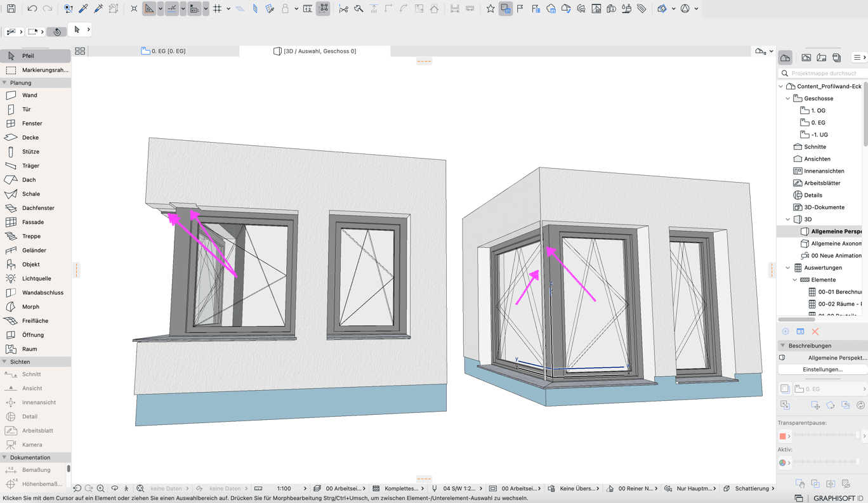Collapse the Sichten section
Viewport: 868px width, 503px height.
click(x=4, y=362)
